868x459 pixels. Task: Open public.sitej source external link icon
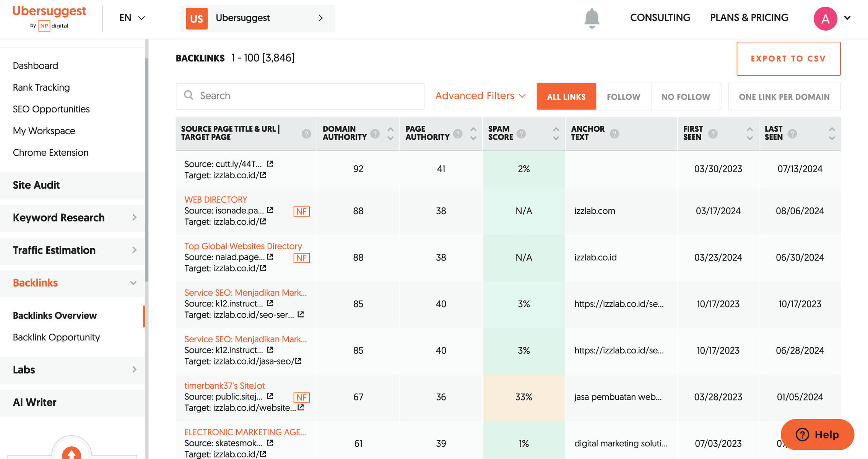(x=270, y=396)
